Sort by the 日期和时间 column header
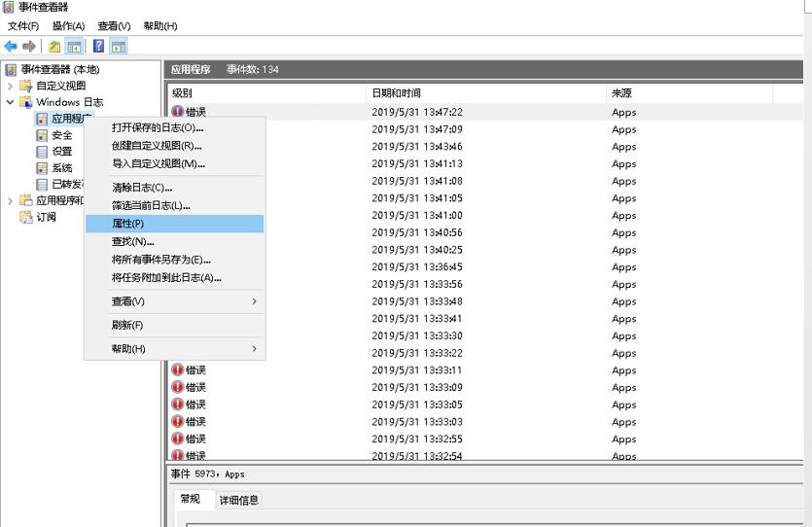This screenshot has width=812, height=527. pyautogui.click(x=486, y=93)
